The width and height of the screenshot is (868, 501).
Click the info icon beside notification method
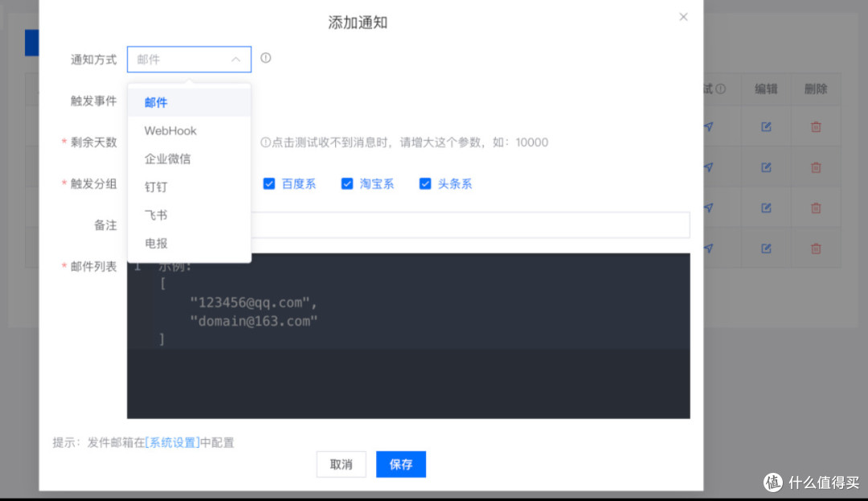[266, 58]
